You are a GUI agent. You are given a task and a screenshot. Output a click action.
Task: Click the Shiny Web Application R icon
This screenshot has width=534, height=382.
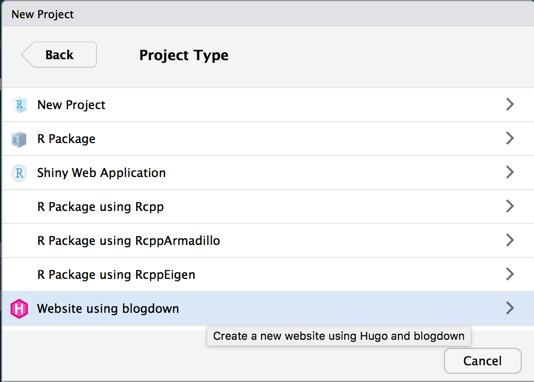(19, 173)
